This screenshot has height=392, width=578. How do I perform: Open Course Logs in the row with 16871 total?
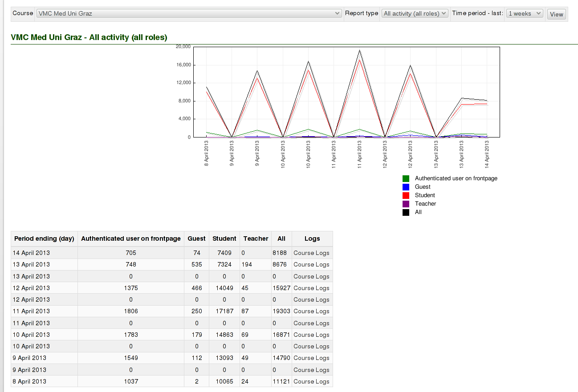pos(311,335)
